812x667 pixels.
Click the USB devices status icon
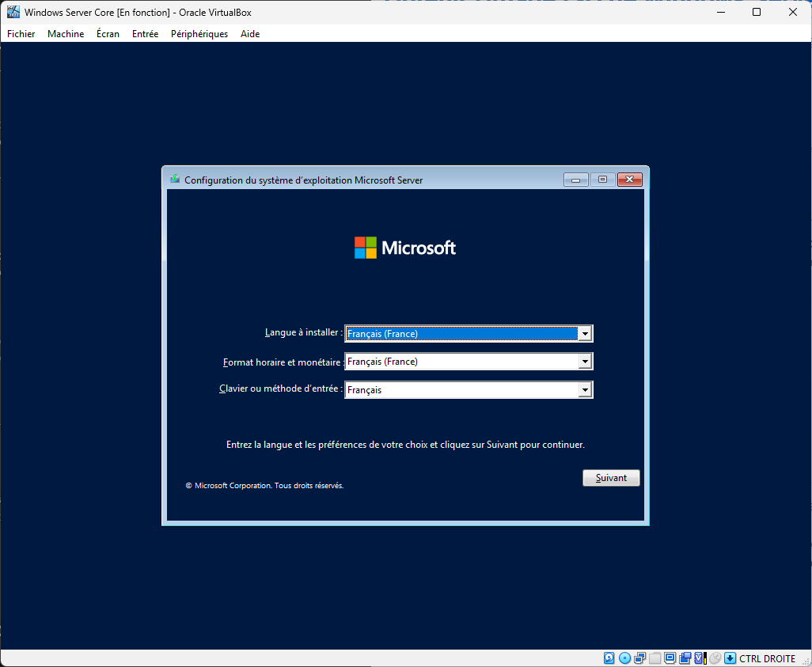(685, 658)
